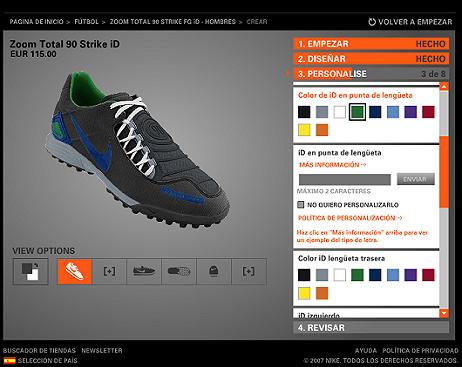462x367 pixels.
Task: Click the zoom icon beside angled view
Action: [x=109, y=272]
